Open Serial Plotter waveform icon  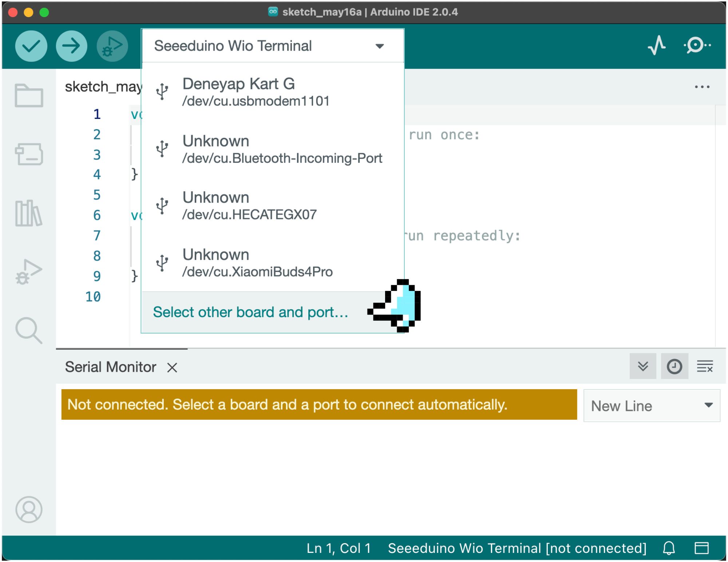coord(657,46)
